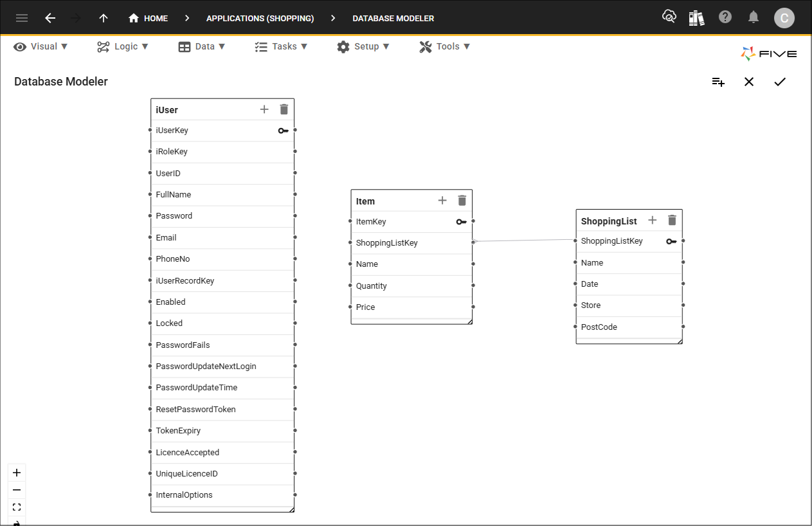Open the add-table icon in the toolbar
The image size is (812, 526).
718,82
